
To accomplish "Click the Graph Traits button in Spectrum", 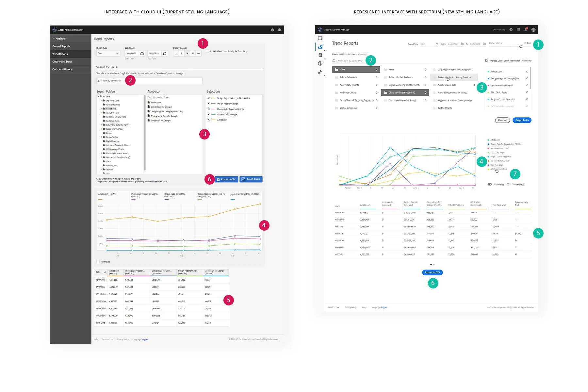I will pyautogui.click(x=522, y=120).
